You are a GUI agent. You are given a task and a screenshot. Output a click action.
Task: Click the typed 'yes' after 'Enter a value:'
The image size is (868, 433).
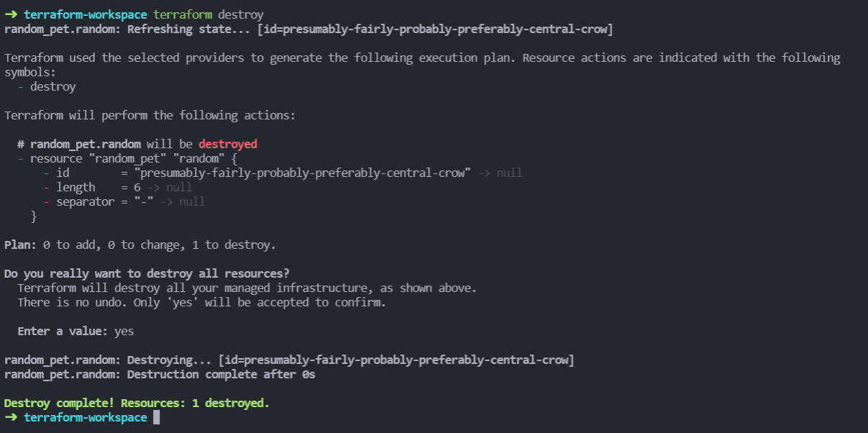124,332
